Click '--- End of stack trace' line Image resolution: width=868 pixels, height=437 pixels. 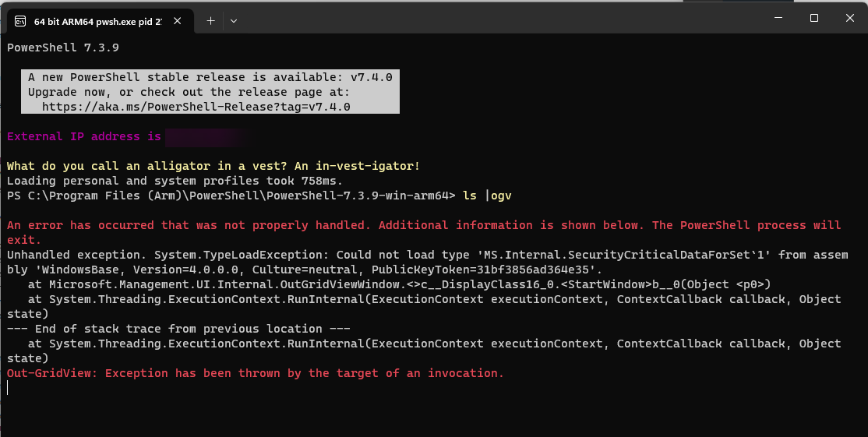(178, 329)
